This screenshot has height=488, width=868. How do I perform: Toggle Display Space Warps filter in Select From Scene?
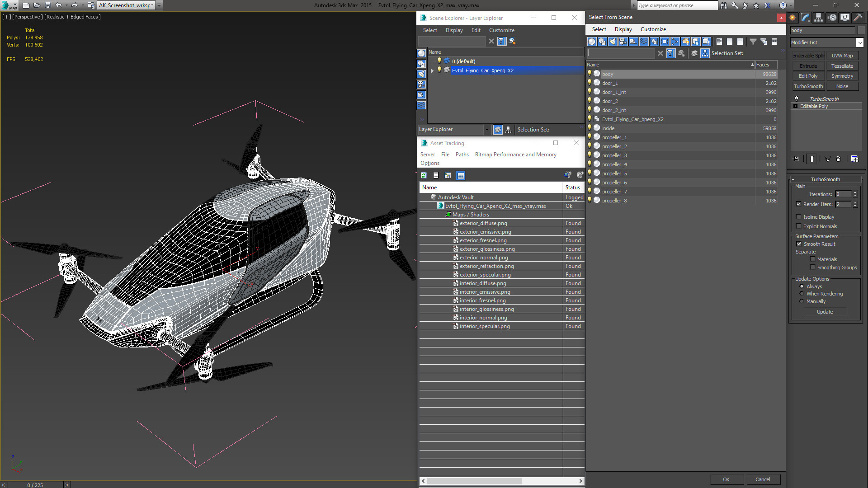pos(644,42)
